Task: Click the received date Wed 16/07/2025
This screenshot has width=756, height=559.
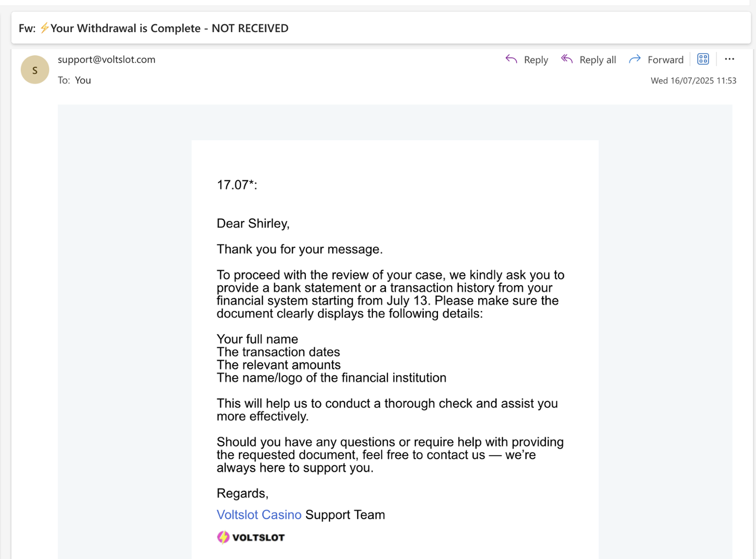Action: 693,81
